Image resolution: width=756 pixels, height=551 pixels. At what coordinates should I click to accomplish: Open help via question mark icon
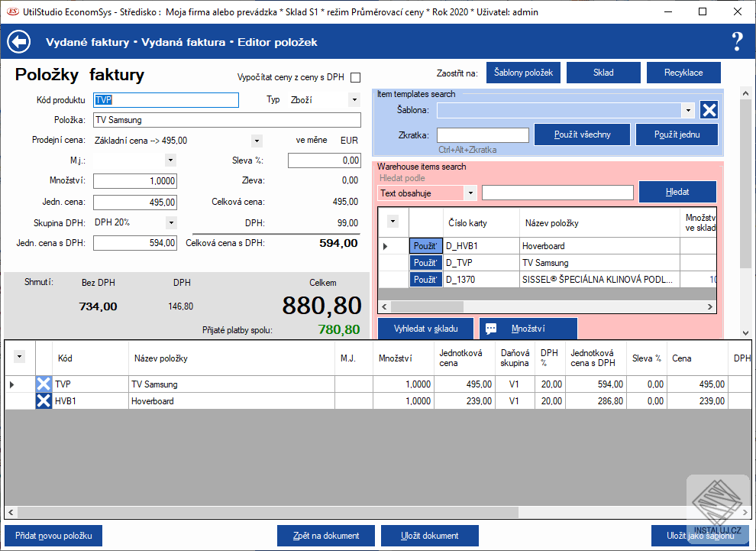(x=737, y=42)
